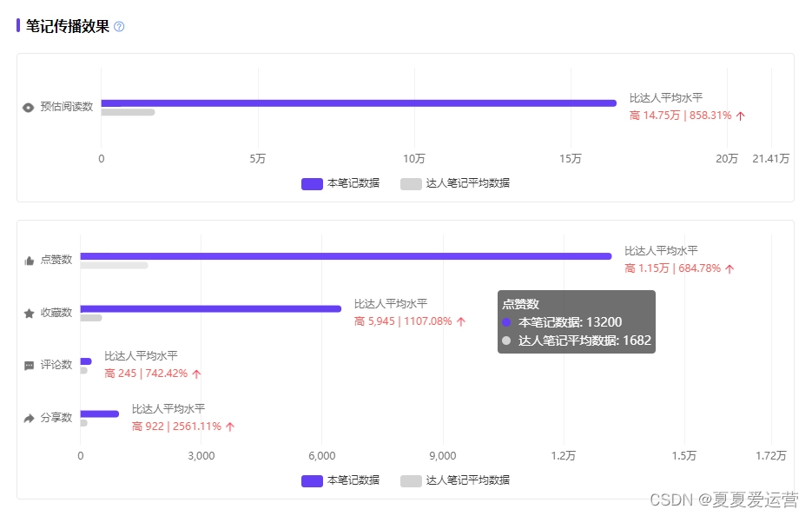Click the 9,000 axis label
Viewport: 812px width, 516px height.
[443, 456]
